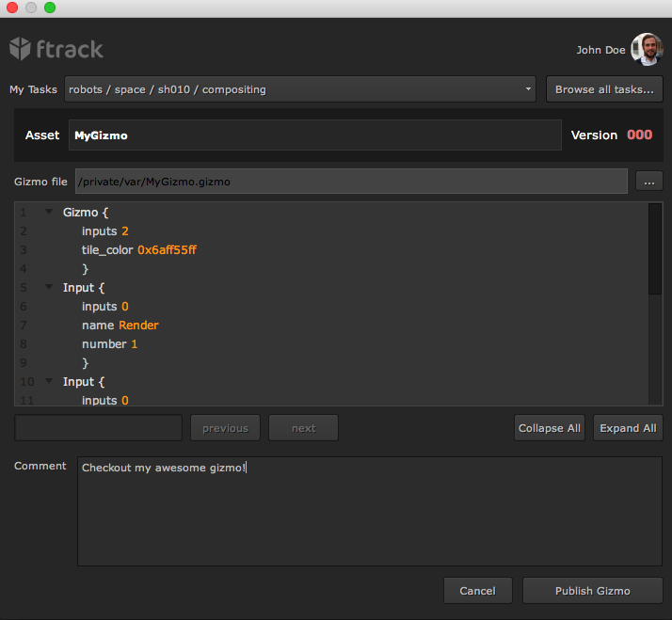Click Collapse All

pyautogui.click(x=550, y=428)
